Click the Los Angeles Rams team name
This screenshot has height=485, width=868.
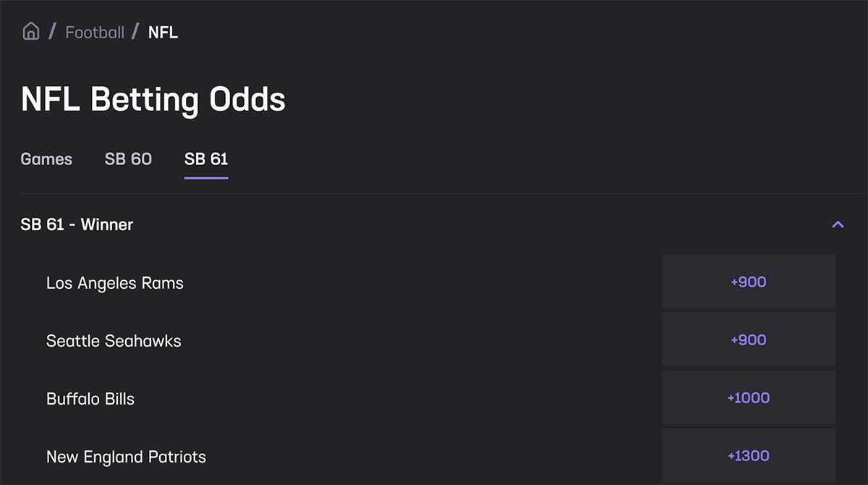[x=114, y=283]
